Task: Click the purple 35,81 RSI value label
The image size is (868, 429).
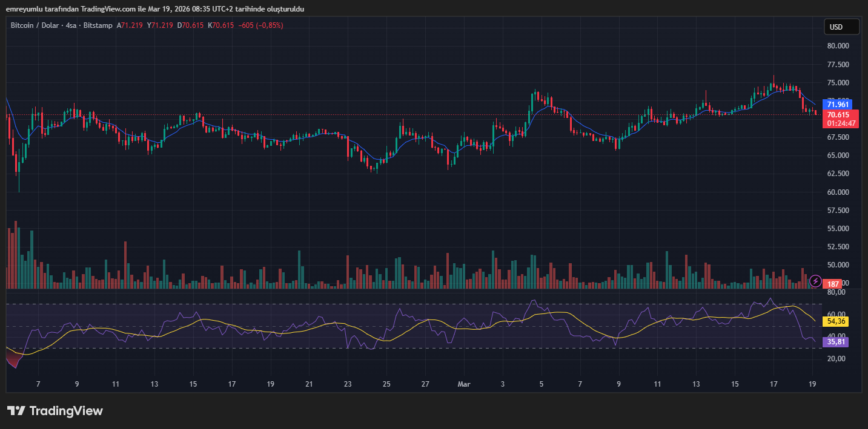Action: pyautogui.click(x=836, y=342)
